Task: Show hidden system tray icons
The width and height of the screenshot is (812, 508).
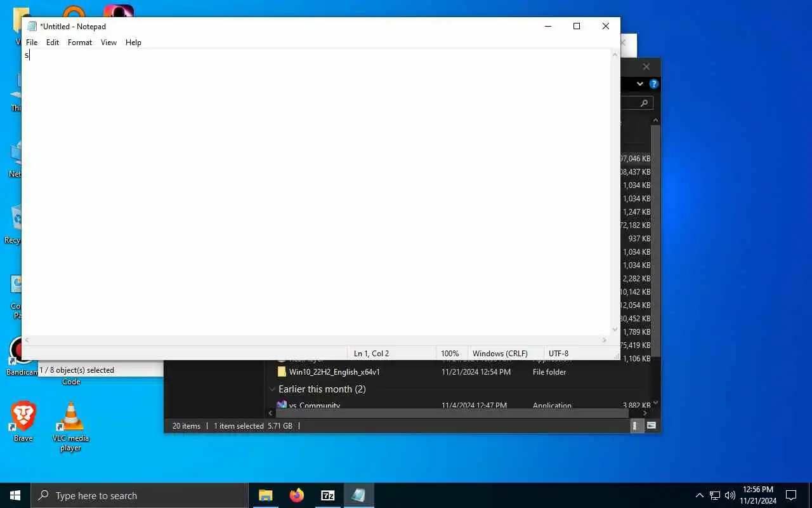Action: coord(699,495)
